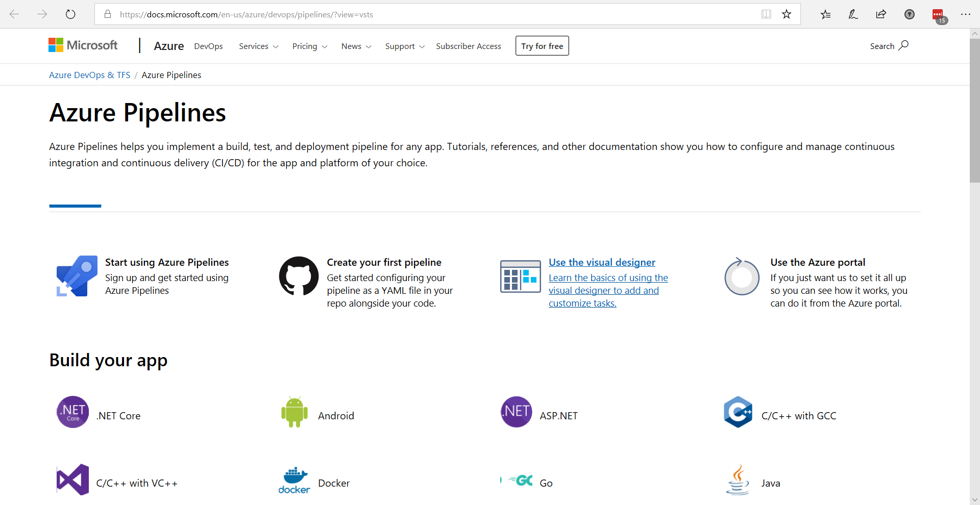Image resolution: width=980 pixels, height=505 pixels.
Task: Open the Favorites hub icon
Action: tap(825, 14)
